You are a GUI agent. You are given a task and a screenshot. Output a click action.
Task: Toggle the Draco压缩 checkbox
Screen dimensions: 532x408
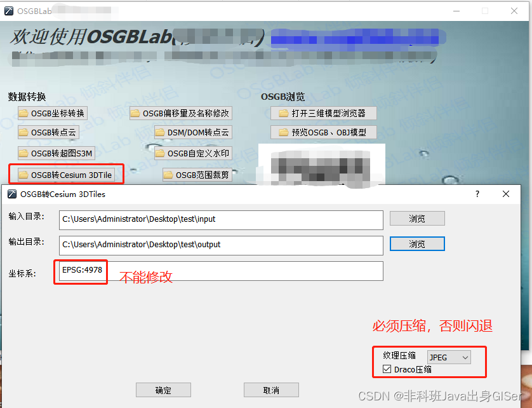click(x=387, y=369)
